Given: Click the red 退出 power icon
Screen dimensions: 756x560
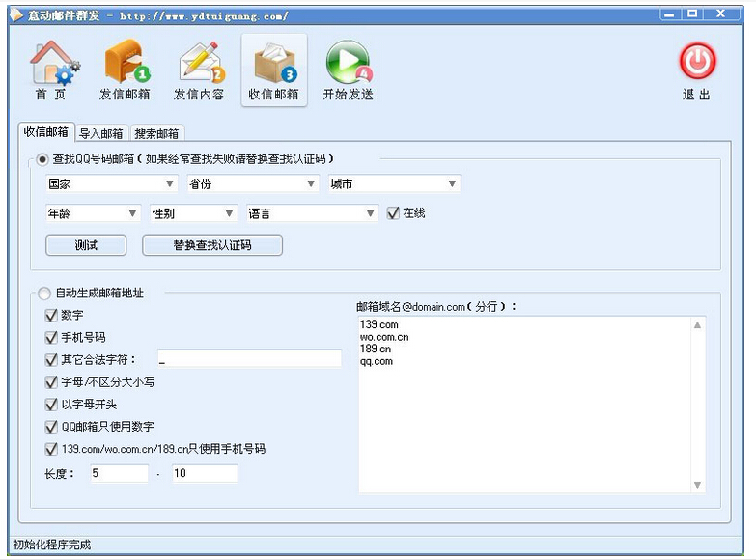Looking at the screenshot, I should [x=696, y=64].
